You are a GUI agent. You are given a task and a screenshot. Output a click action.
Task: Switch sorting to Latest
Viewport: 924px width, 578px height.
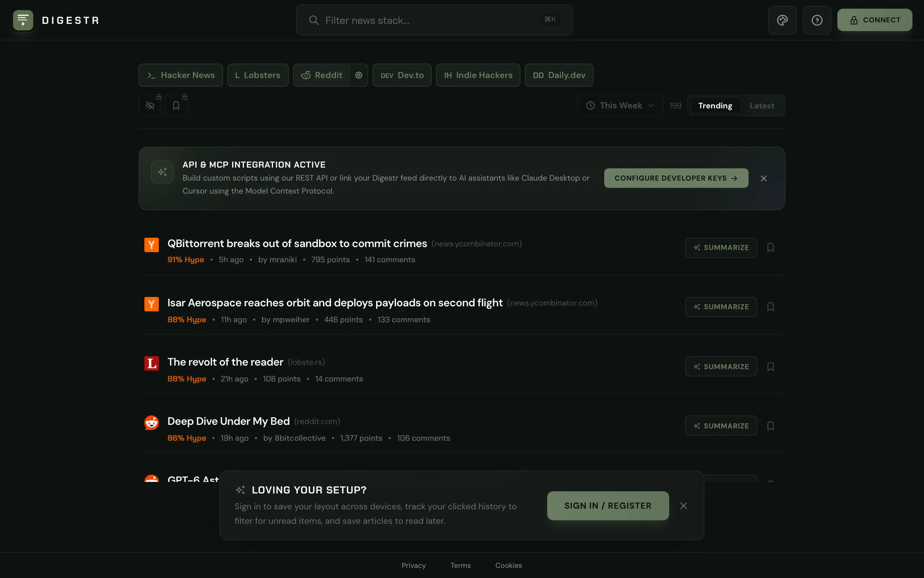pyautogui.click(x=762, y=106)
